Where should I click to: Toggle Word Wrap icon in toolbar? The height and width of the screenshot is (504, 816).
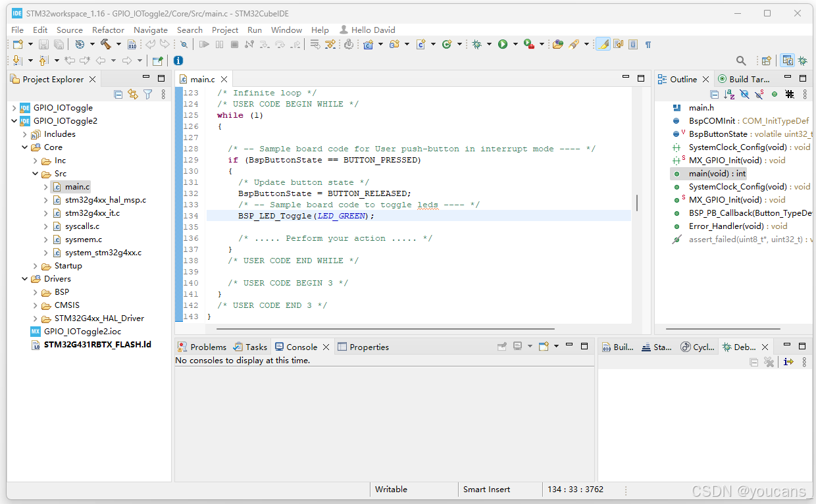(619, 44)
